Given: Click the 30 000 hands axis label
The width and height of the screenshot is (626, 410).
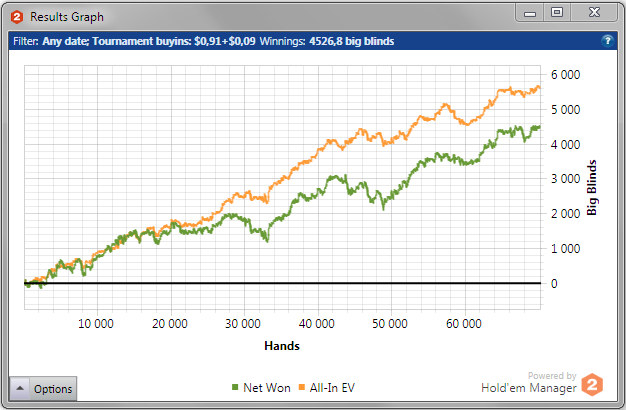Looking at the screenshot, I should [243, 323].
